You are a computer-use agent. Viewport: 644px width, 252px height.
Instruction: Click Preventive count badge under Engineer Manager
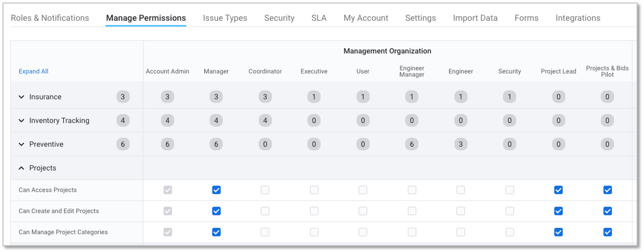point(412,144)
